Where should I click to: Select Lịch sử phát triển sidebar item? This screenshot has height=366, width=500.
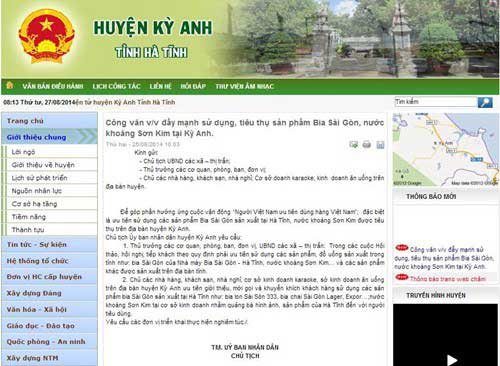coord(39,178)
